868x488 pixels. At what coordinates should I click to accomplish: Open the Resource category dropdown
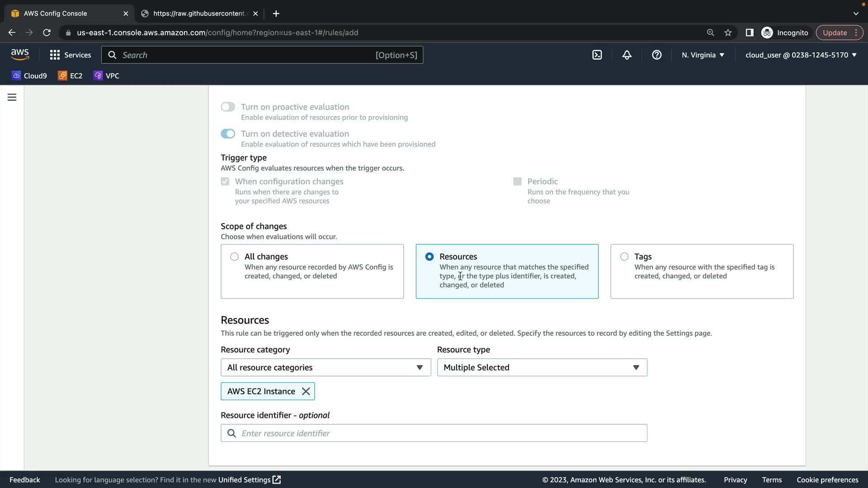click(x=325, y=367)
